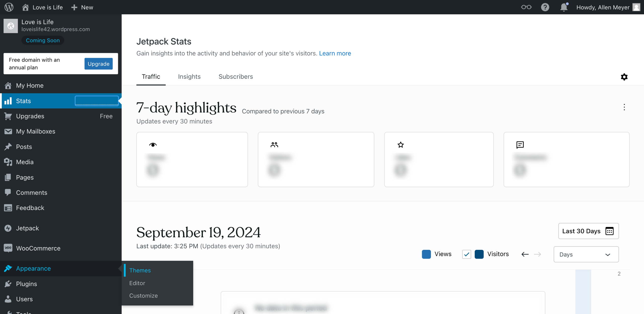This screenshot has width=644, height=314.
Task: Open the notifications bell
Action: pyautogui.click(x=564, y=7)
